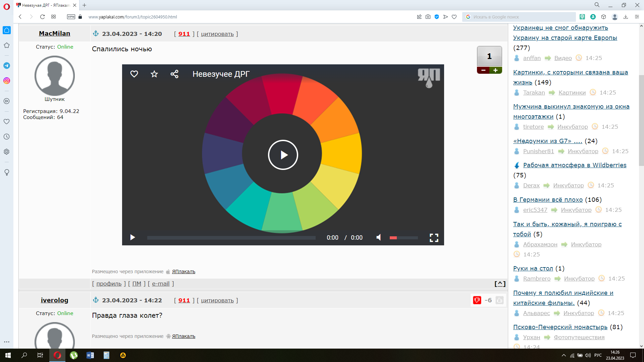644x362 pixels.
Task: Click the anchor permalink icon on MacMilan's post
Action: (x=96, y=34)
